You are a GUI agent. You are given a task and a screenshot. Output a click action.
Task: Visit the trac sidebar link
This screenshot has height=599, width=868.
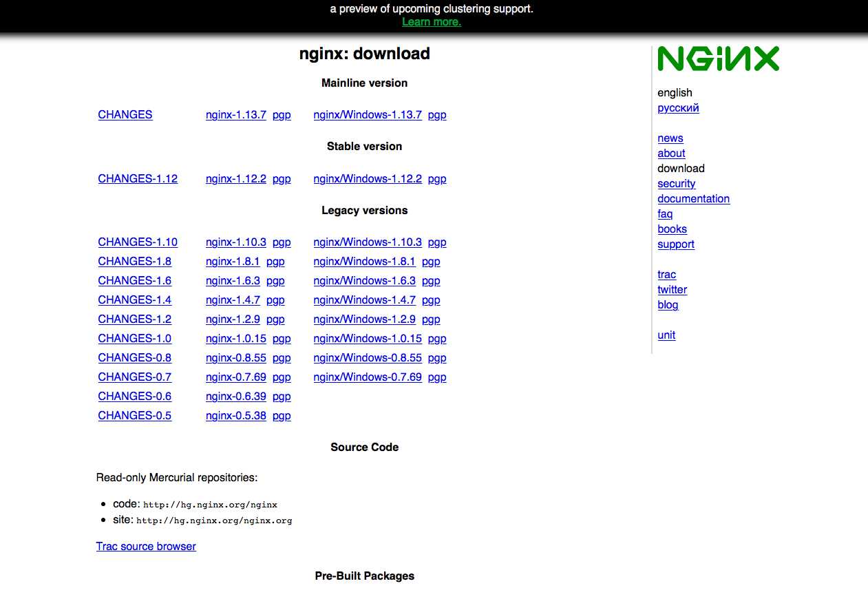[x=667, y=275]
